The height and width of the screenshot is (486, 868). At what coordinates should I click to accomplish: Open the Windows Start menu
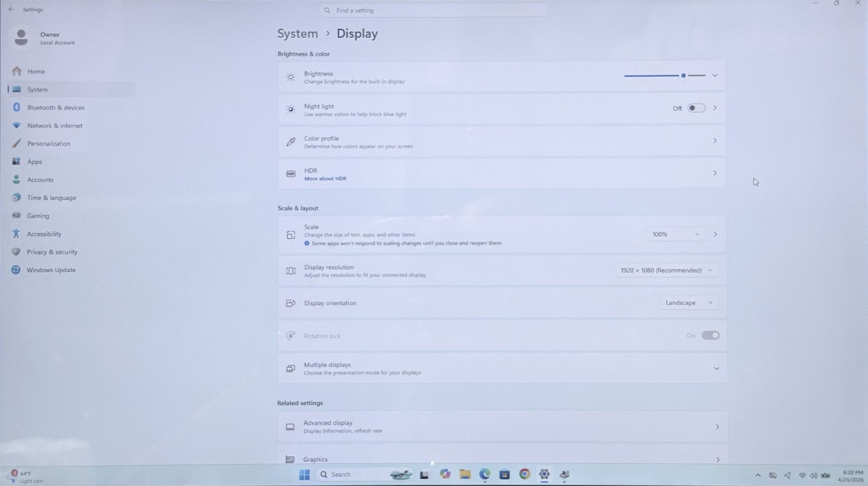click(304, 475)
